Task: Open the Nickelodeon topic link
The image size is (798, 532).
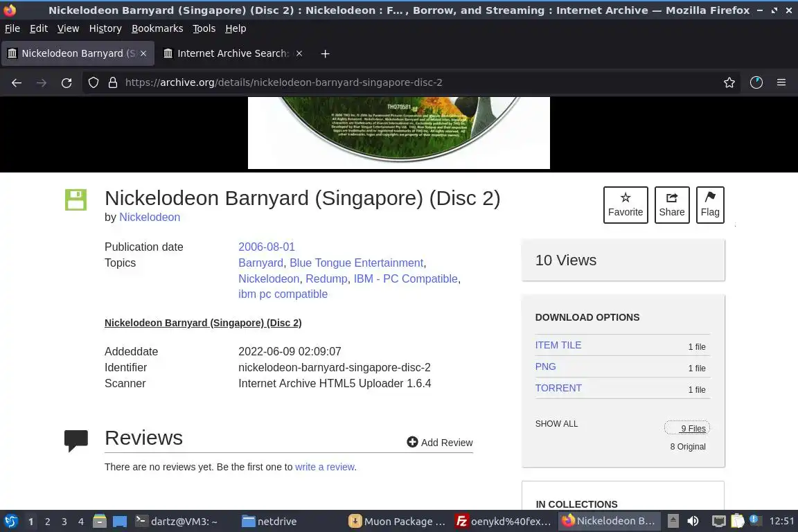Action: (x=269, y=279)
